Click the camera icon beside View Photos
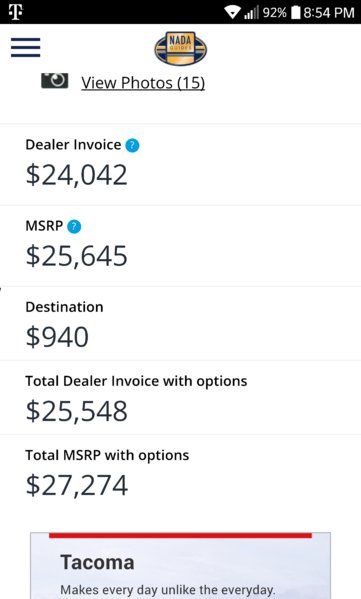The image size is (361, 599). pos(55,80)
